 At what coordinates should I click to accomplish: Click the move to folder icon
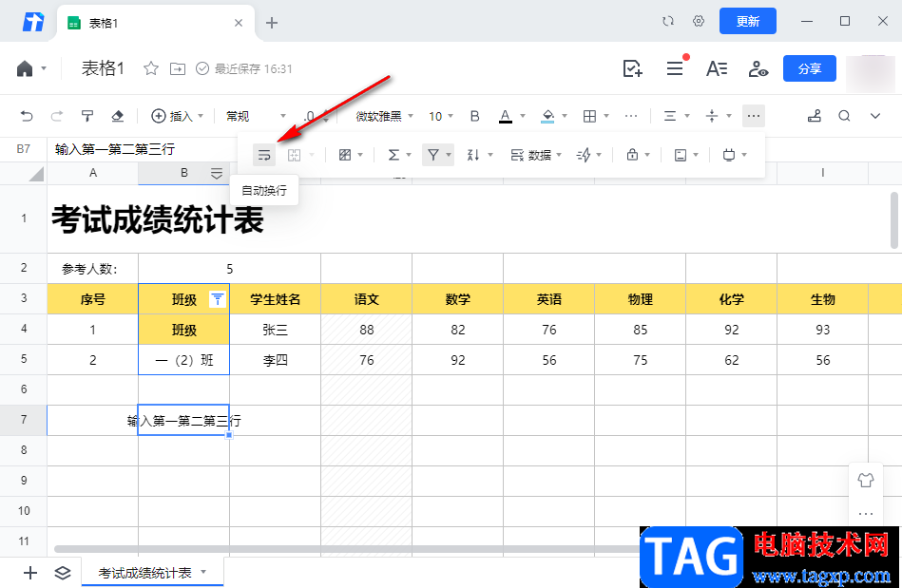178,69
